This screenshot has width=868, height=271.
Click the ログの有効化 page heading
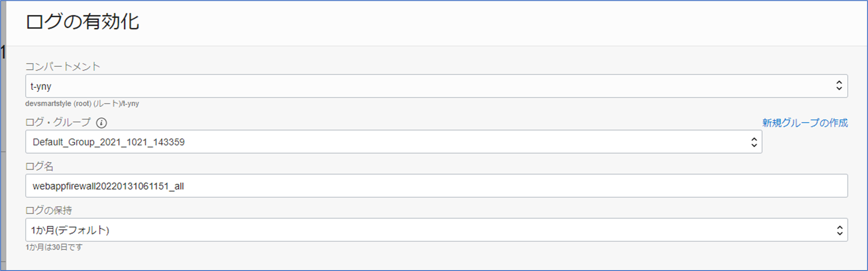pos(82,21)
